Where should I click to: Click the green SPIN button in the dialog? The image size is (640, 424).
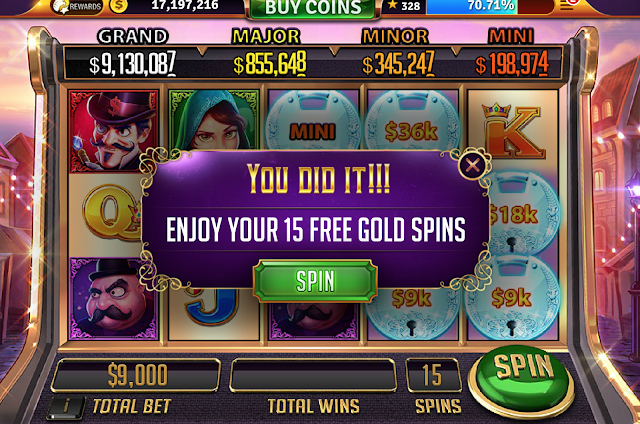point(315,281)
